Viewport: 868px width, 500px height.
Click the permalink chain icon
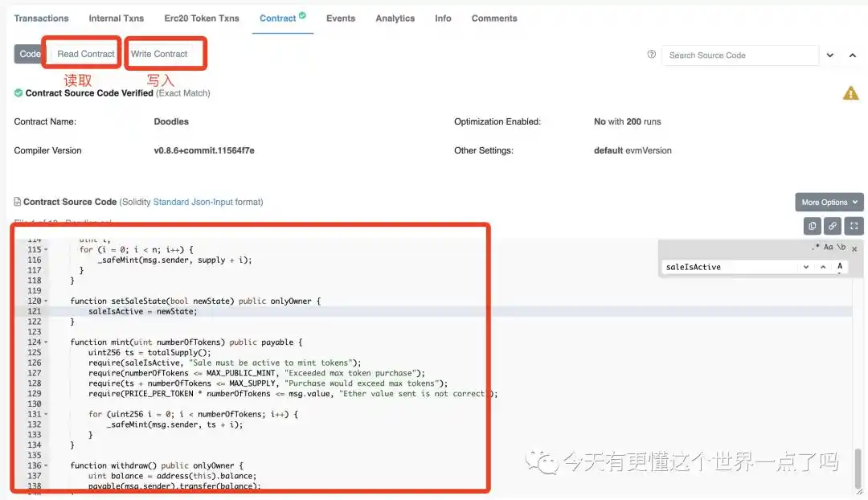[x=833, y=226]
